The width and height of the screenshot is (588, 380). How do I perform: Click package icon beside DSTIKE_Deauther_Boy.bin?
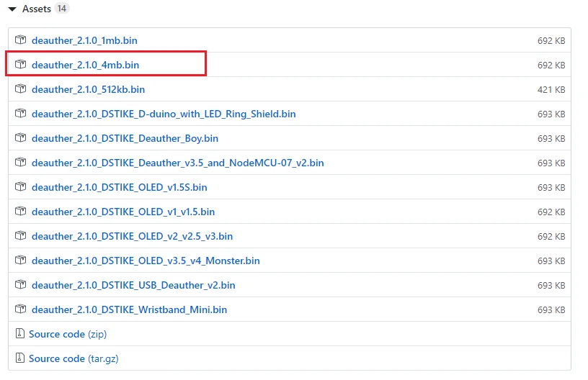coord(21,137)
